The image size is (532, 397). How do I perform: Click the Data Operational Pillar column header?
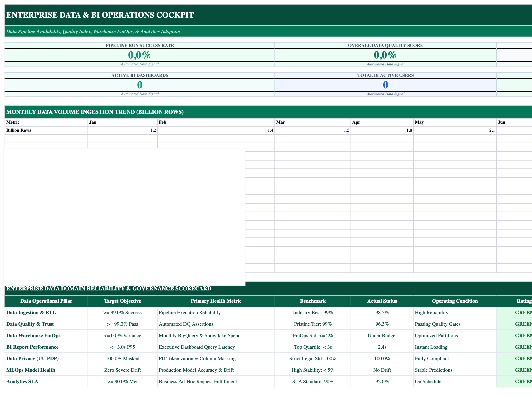[x=46, y=301]
